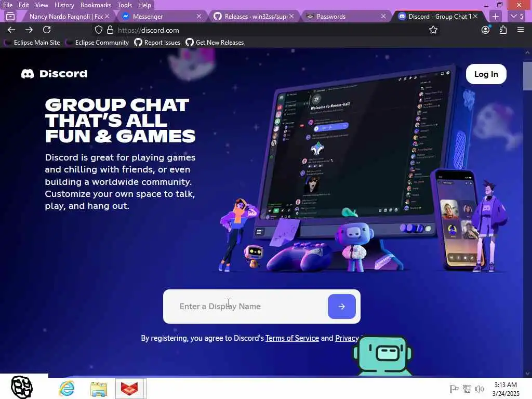Open the extensions puzzle-piece icon
This screenshot has width=532, height=399.
[x=503, y=30]
